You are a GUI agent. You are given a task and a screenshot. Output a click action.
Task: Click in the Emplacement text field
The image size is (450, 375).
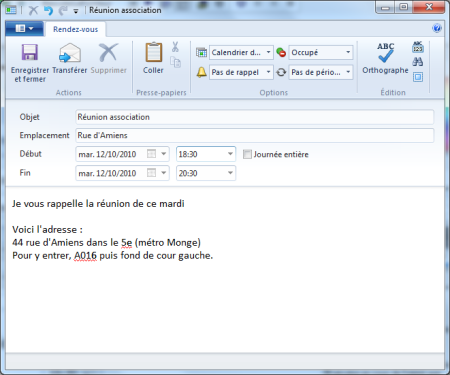[255, 135]
